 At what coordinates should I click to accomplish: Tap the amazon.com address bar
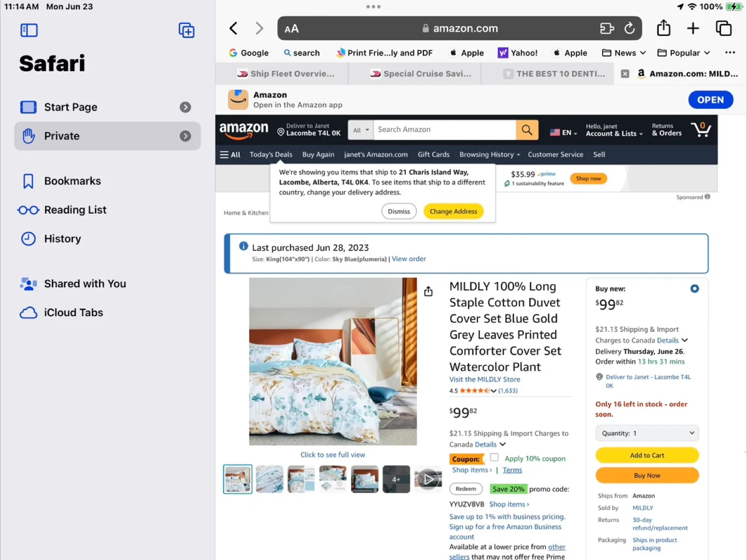pos(460,29)
